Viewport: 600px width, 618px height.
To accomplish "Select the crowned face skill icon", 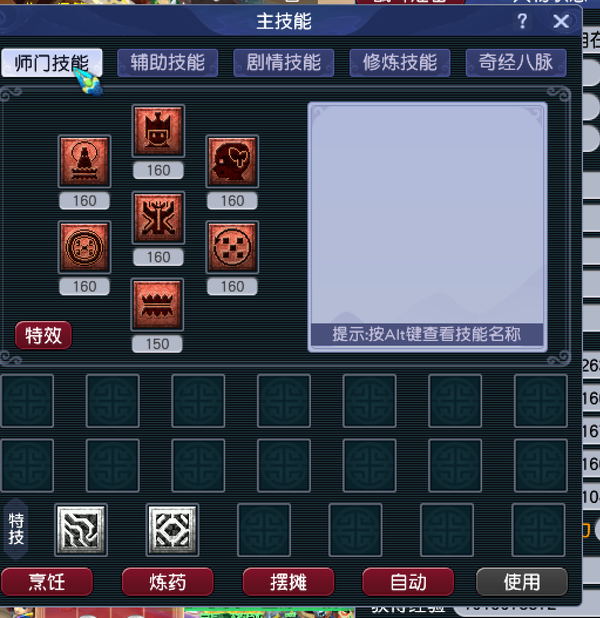I will click(158, 131).
